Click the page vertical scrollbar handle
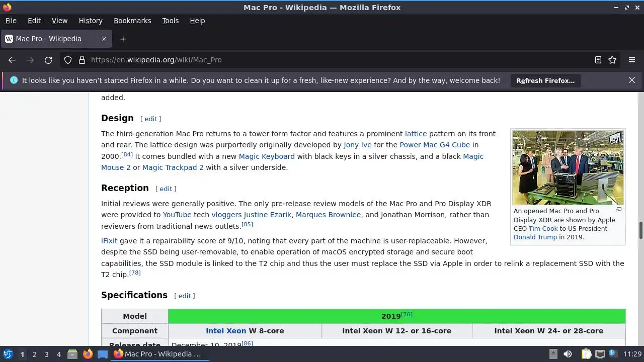The height and width of the screenshot is (362, 644). [641, 230]
